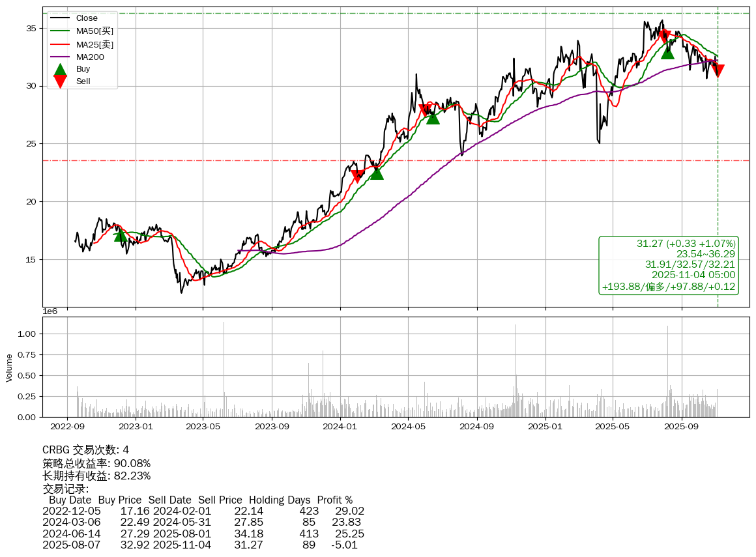Click the Buy marker at 32.92 in August 2025
Image resolution: width=756 pixels, height=557 pixels.
click(x=667, y=52)
